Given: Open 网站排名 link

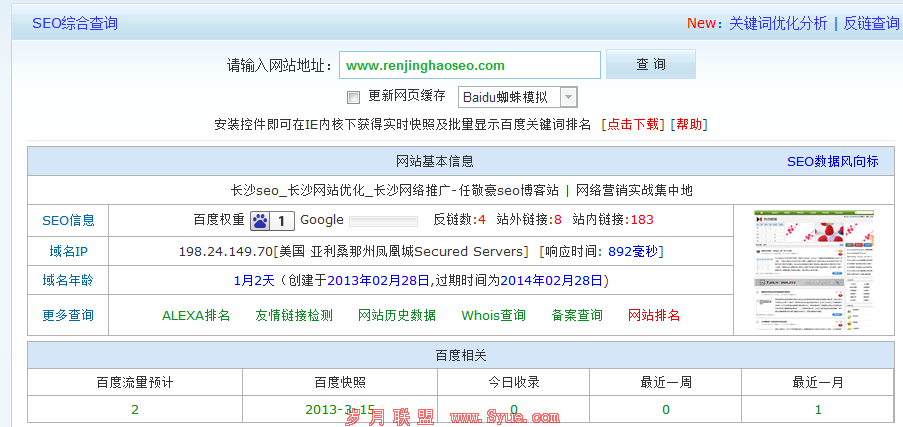Looking at the screenshot, I should 654,315.
